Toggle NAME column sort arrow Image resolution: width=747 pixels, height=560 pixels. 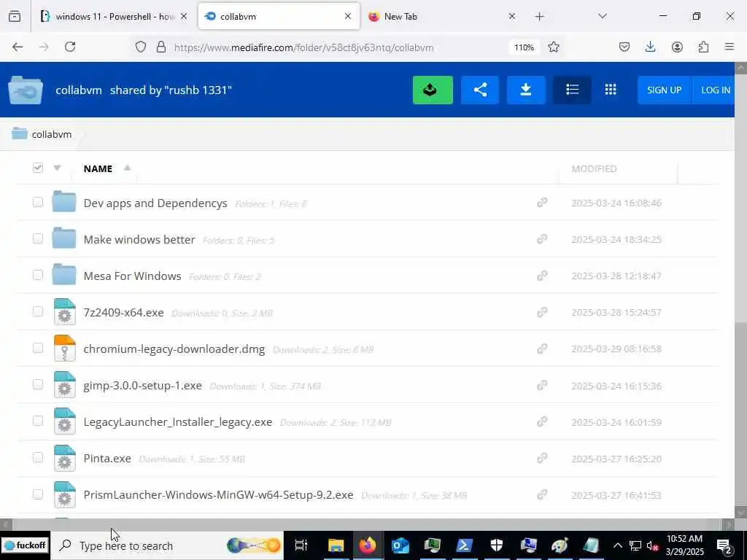(127, 168)
